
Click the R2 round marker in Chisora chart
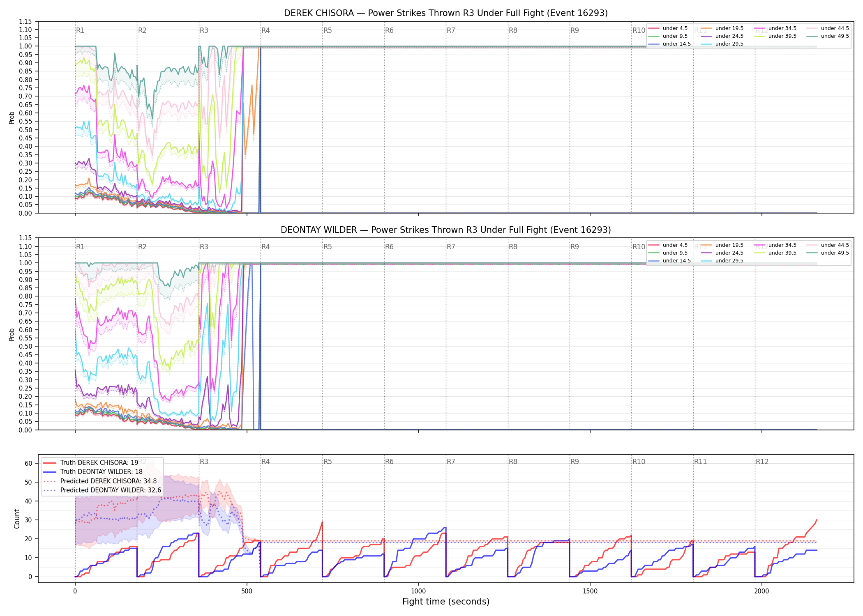tap(142, 30)
